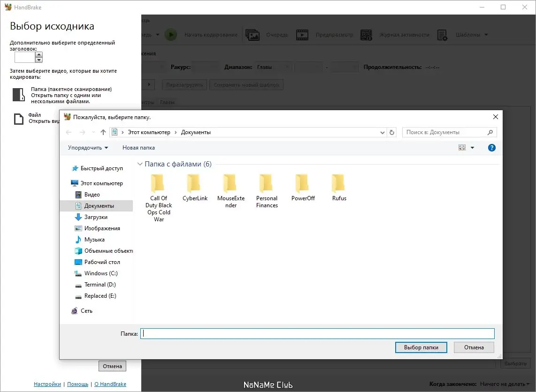Open the view options dropdown arrow
The height and width of the screenshot is (392, 536).
(x=473, y=148)
